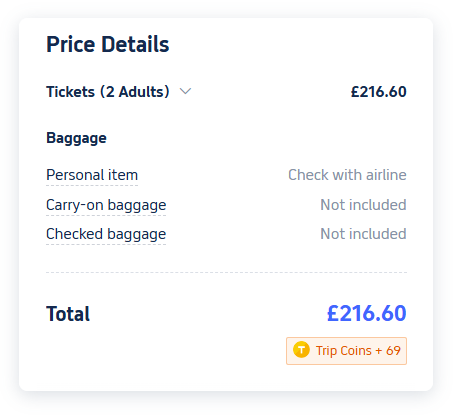Select the £216.60 ticket price in Tickets row

coord(379,92)
